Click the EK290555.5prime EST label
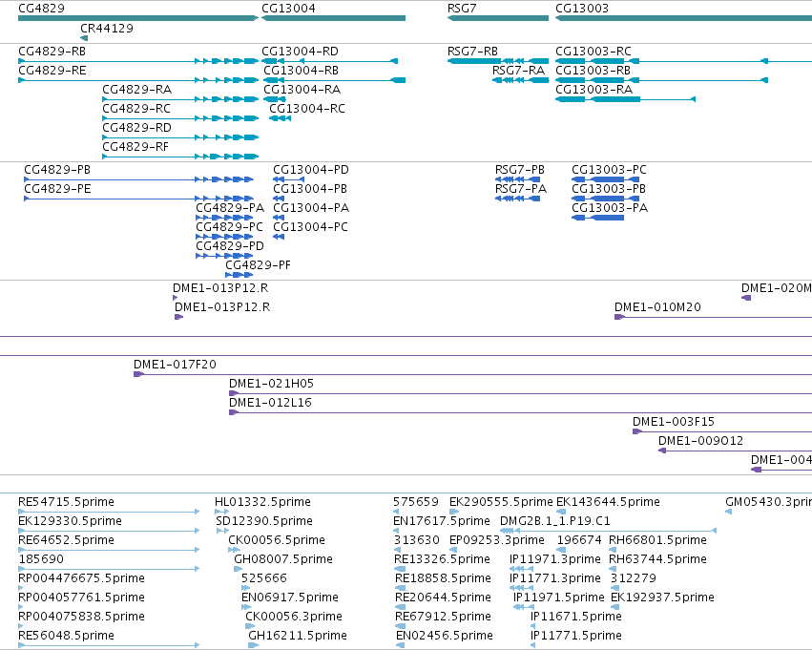Screen dimensions: 812x650 pyautogui.click(x=501, y=502)
